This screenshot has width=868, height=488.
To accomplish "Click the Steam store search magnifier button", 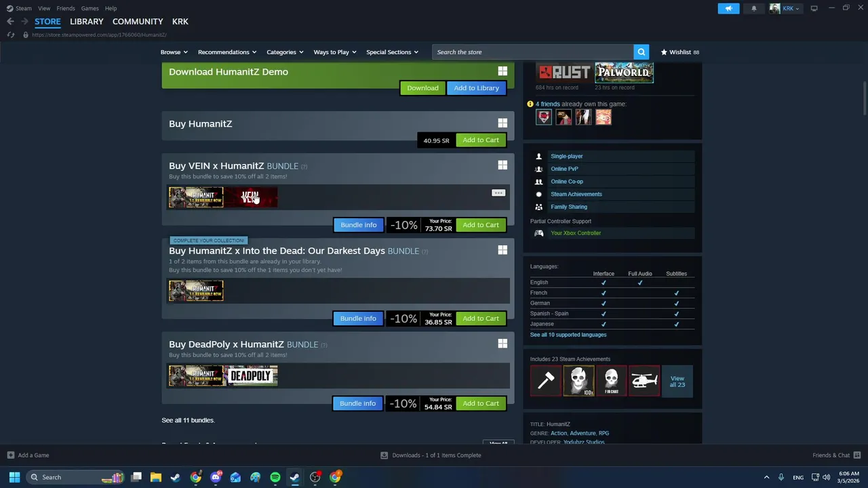I will [641, 52].
